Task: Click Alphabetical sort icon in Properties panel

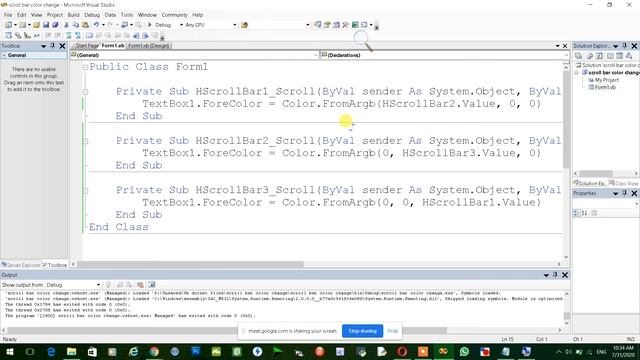Action: click(584, 213)
